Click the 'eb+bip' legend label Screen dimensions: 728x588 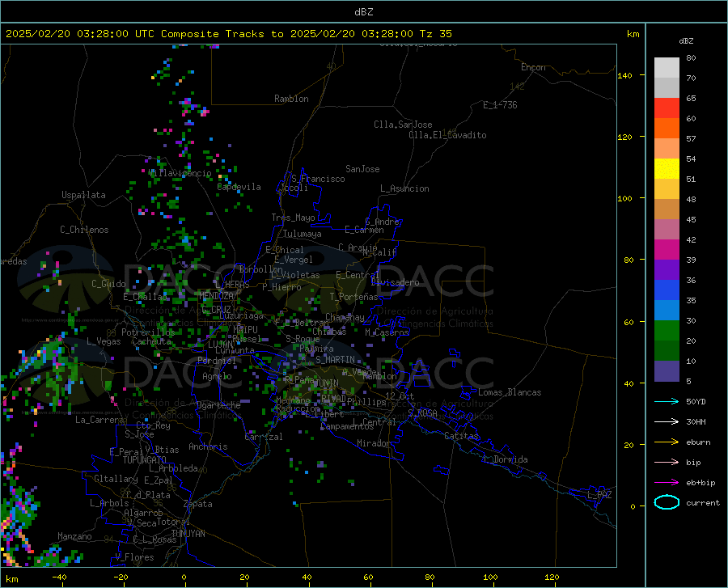700,483
